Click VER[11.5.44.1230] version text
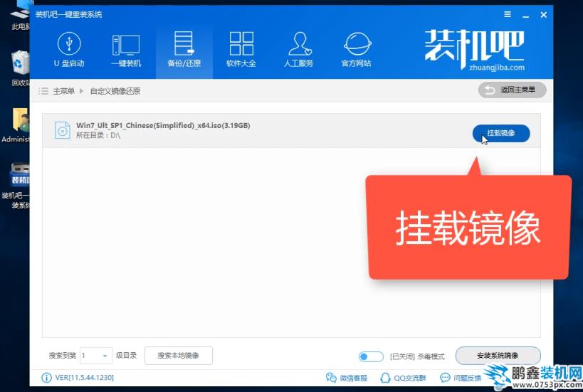The image size is (583, 392). pyautogui.click(x=85, y=378)
